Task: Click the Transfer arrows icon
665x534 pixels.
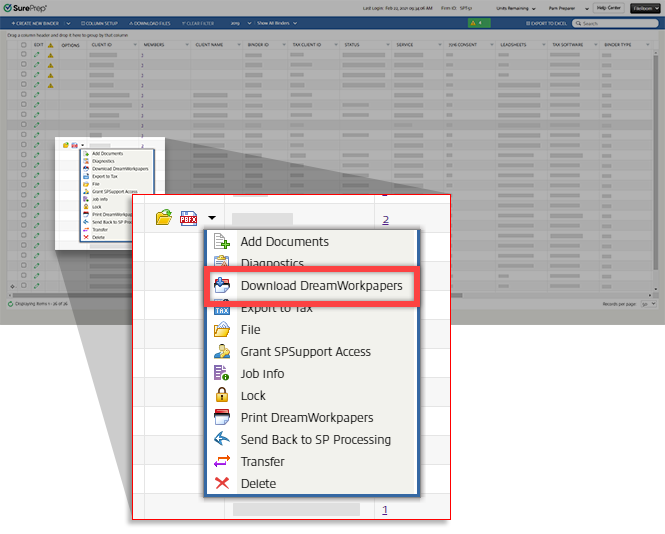Action: pos(222,462)
